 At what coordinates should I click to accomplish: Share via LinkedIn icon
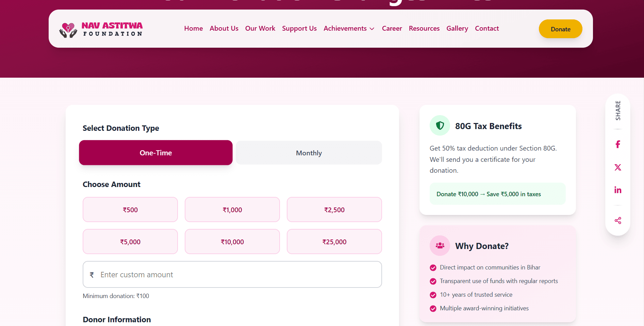coord(618,190)
